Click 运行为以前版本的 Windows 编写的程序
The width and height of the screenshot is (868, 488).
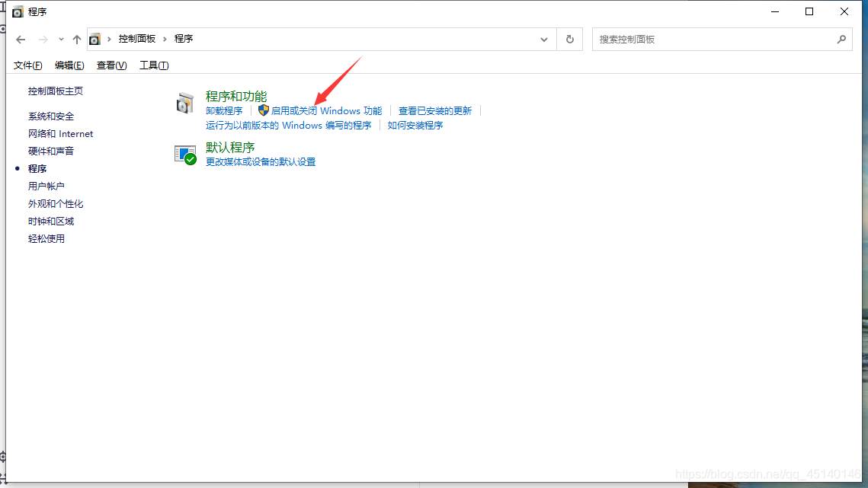pyautogui.click(x=288, y=126)
